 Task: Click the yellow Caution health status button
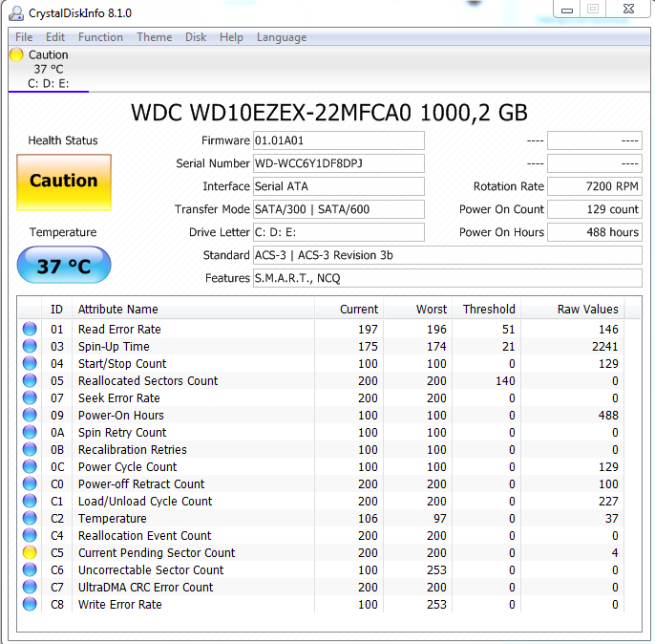point(64,182)
